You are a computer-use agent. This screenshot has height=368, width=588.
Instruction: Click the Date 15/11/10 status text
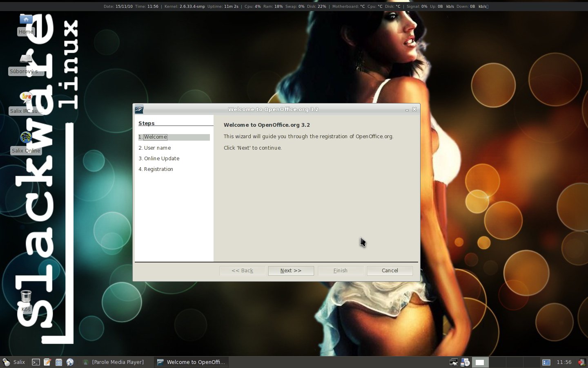coord(118,7)
